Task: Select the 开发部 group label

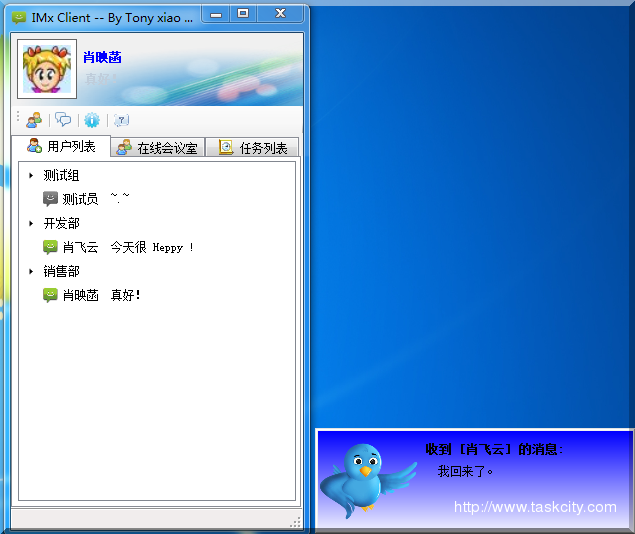Action: pyautogui.click(x=62, y=223)
